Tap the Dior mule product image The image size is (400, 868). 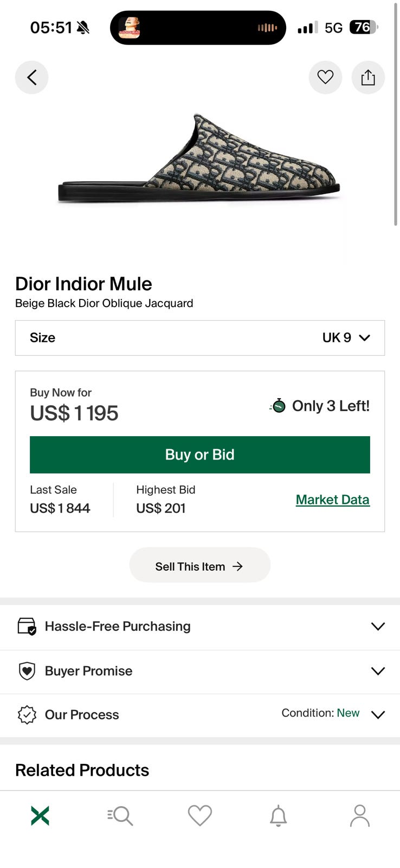pyautogui.click(x=199, y=160)
